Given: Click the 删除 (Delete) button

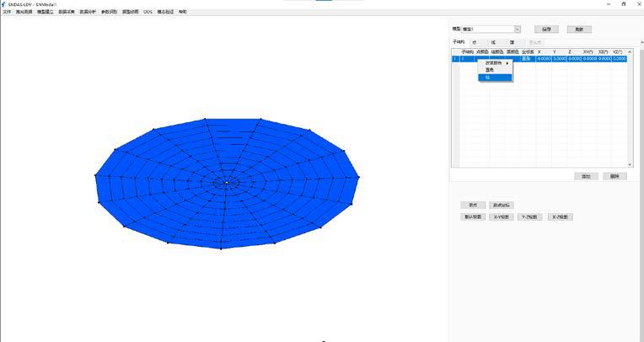Looking at the screenshot, I should click(x=614, y=176).
